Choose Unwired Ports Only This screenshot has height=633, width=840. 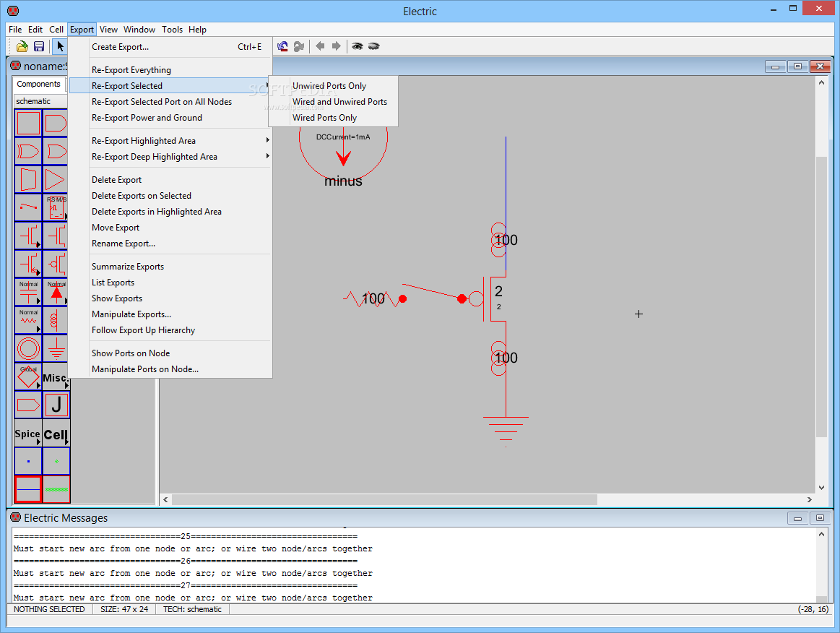pyautogui.click(x=333, y=86)
